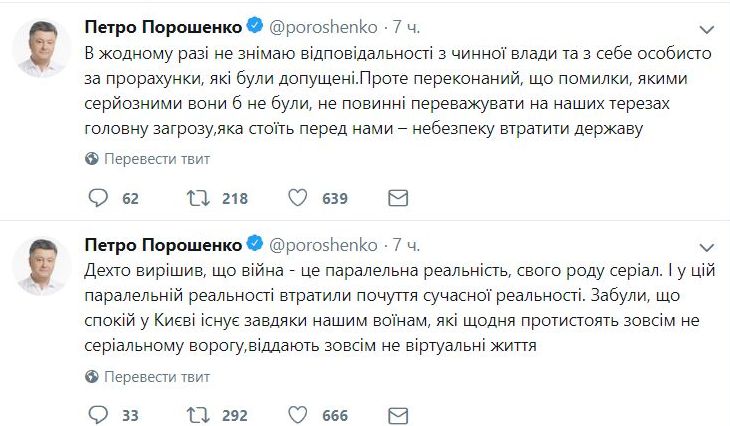The height and width of the screenshot is (426, 730).
Task: Open the first tweet's options chevron menu
Action: [x=707, y=25]
